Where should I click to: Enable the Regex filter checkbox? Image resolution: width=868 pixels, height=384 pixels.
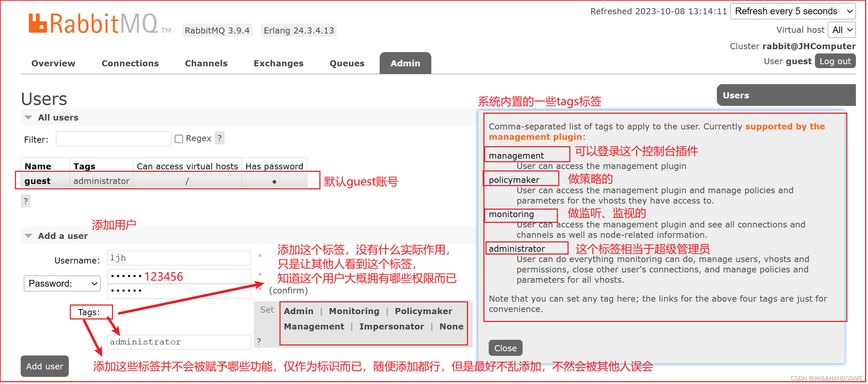pos(179,139)
